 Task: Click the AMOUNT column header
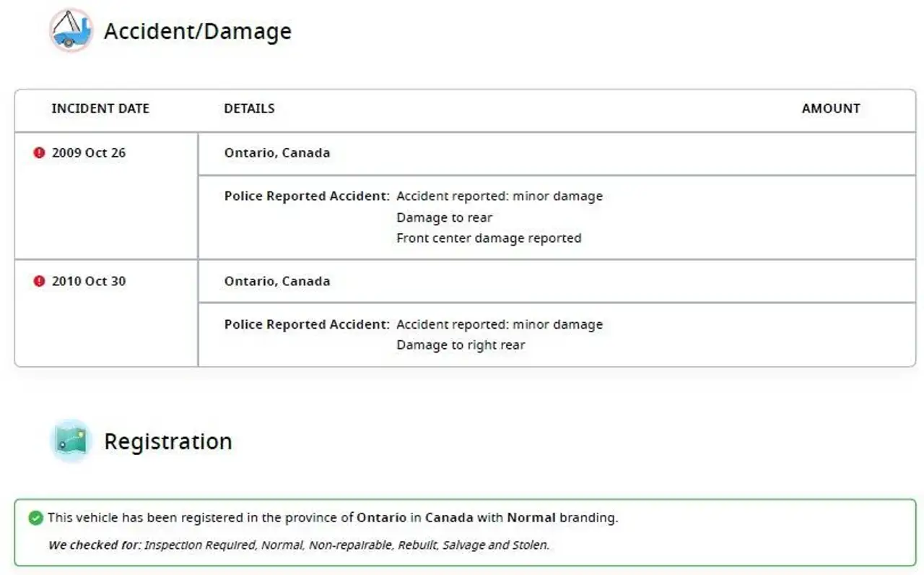(x=831, y=108)
